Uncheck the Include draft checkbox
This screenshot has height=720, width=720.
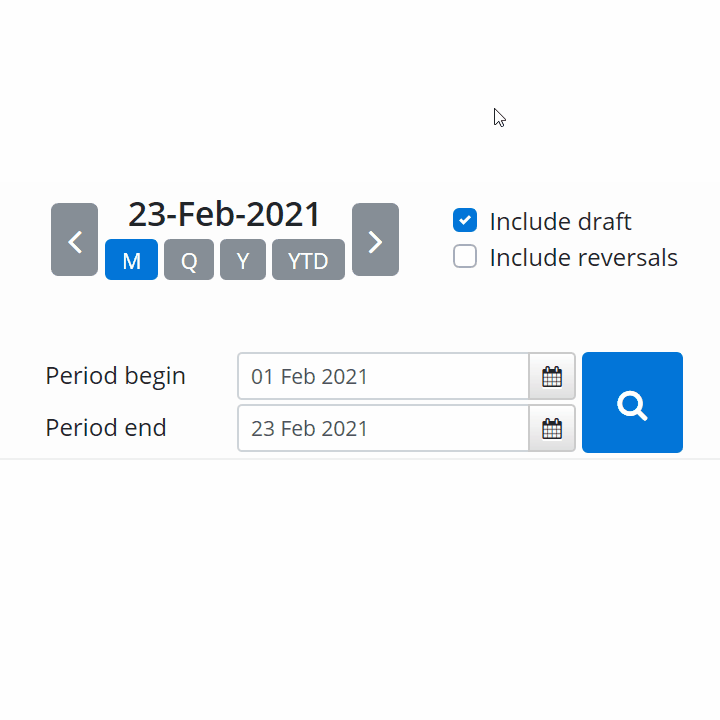(x=465, y=220)
